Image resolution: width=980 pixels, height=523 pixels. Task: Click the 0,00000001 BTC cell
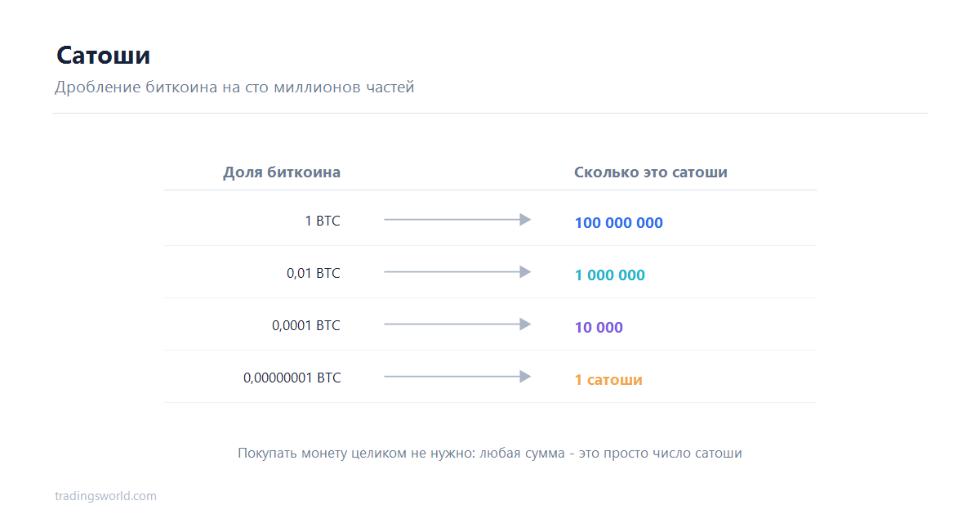coord(292,378)
